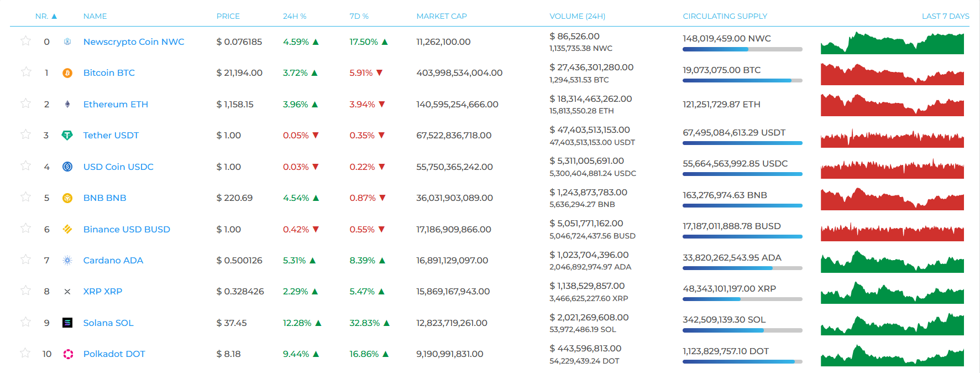Favorite Bitcoin with its star
The image size is (980, 373).
click(25, 72)
